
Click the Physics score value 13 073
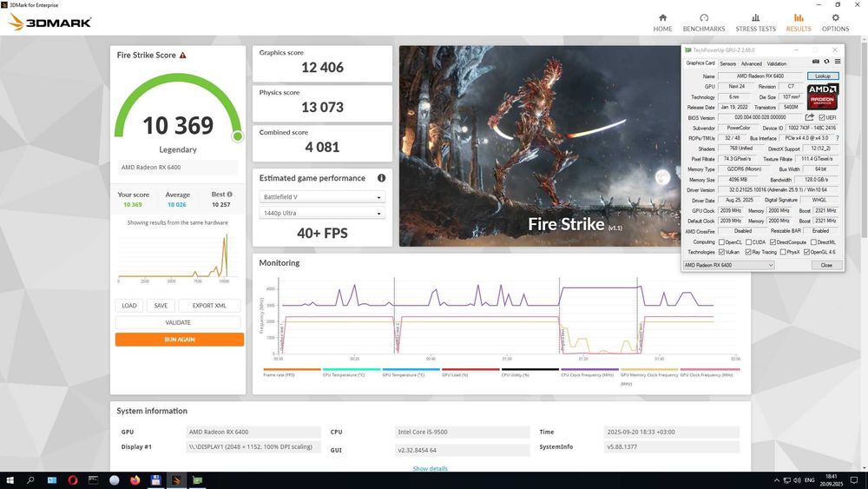[x=322, y=108]
